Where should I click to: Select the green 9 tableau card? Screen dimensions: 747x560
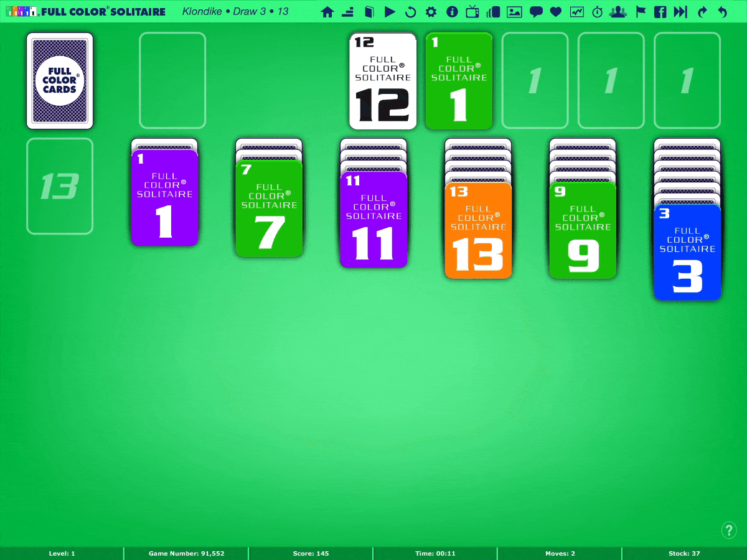pyautogui.click(x=583, y=230)
